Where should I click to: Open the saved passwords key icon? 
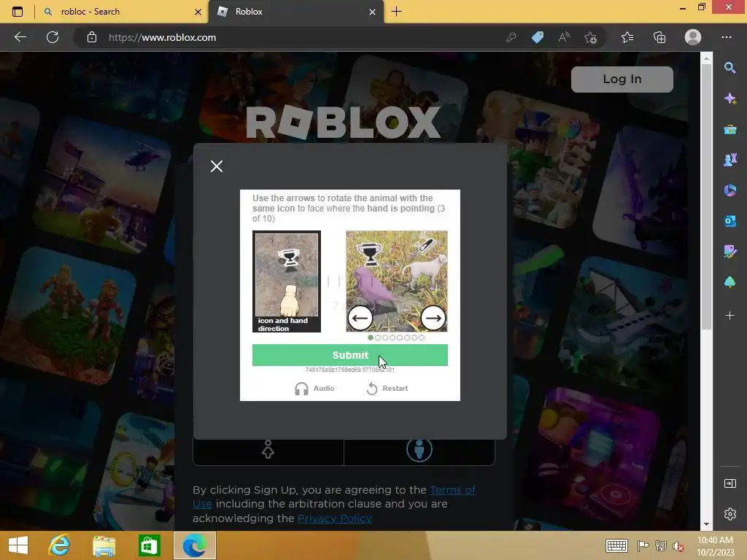pyautogui.click(x=511, y=37)
